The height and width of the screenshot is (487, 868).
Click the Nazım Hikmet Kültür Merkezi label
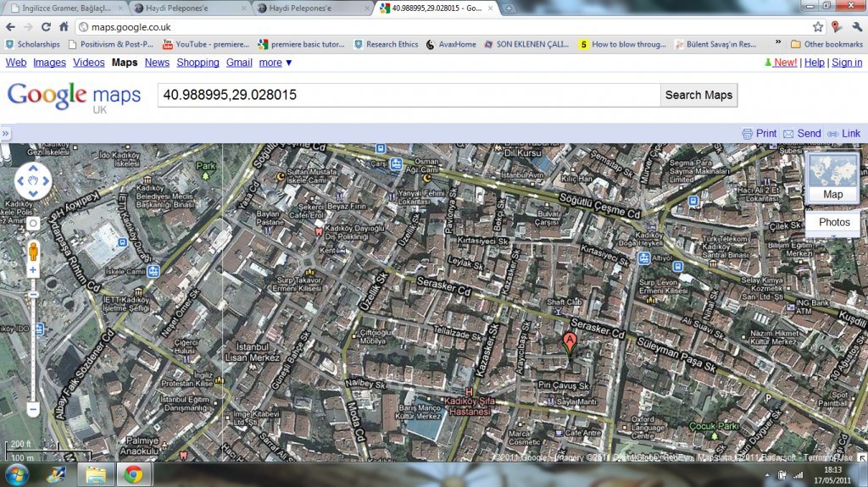[x=775, y=338]
